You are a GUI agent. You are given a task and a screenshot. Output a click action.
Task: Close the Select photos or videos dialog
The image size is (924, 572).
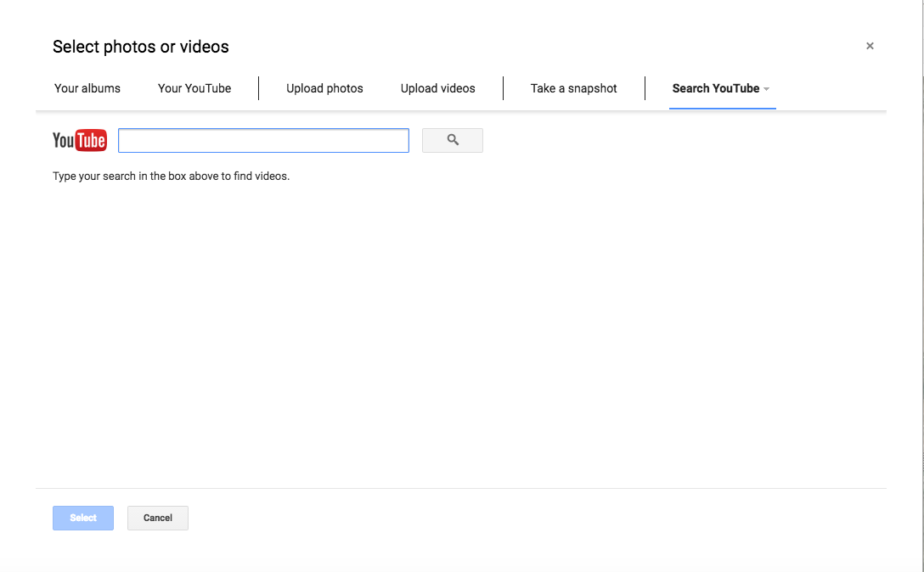coord(870,46)
